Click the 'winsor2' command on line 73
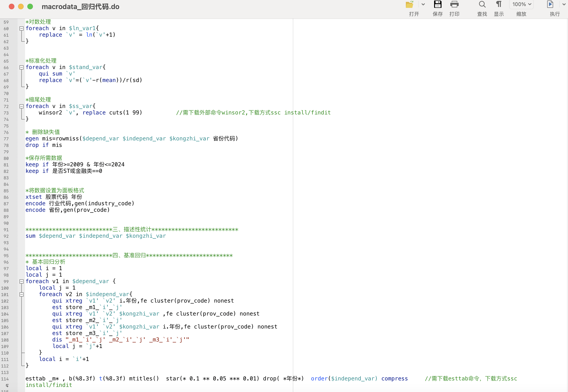 (50, 113)
